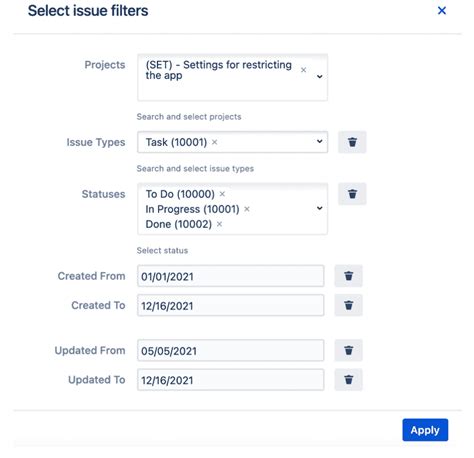Remove the SET project selection
Screen dimensions: 474x458
tap(303, 70)
